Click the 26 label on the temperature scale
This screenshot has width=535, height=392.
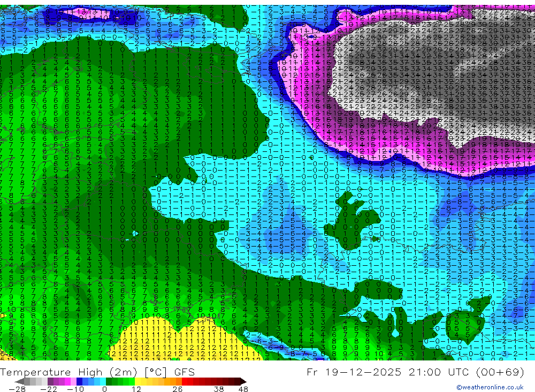[178, 389]
